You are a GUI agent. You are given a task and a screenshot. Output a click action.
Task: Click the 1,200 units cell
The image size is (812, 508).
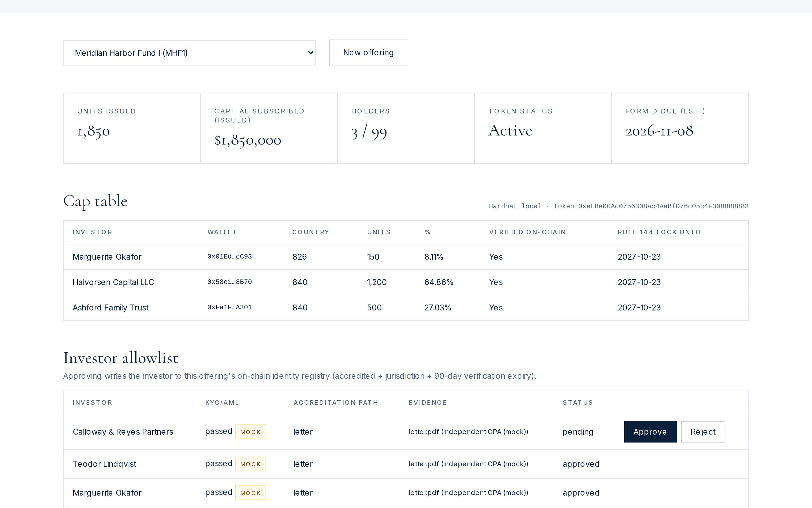[x=377, y=282]
